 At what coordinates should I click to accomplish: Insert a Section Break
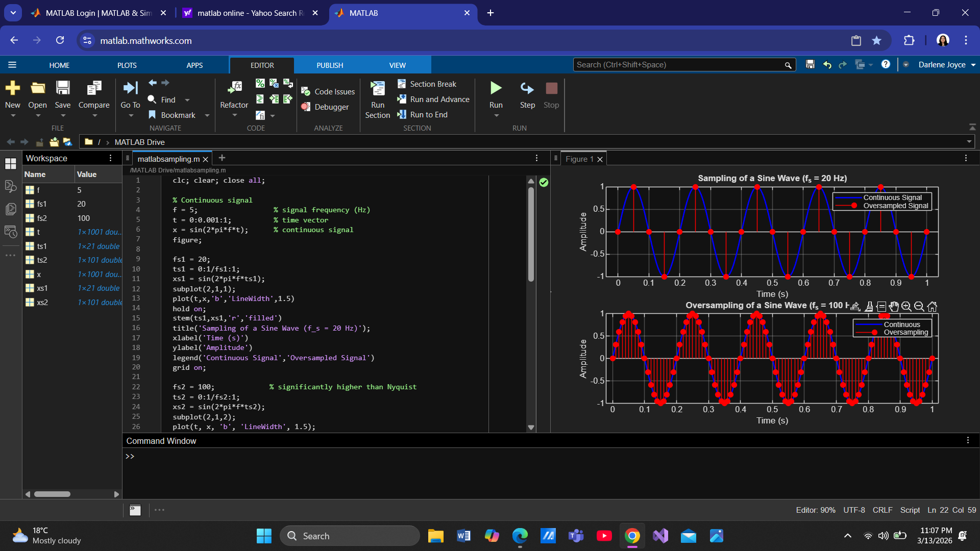pos(433,84)
